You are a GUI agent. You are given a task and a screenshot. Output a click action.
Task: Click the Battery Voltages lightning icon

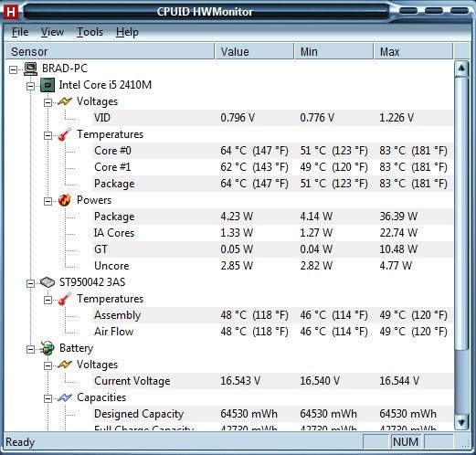coord(65,365)
